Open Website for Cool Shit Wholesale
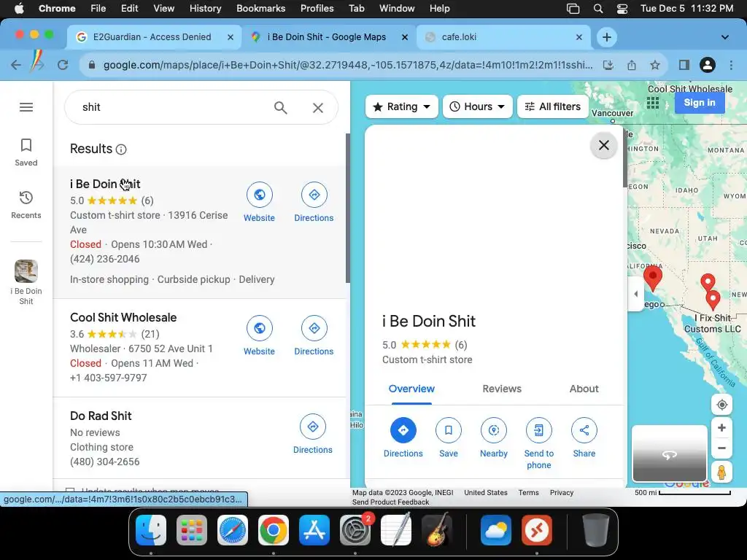Viewport: 747px width, 560px height. 259,335
